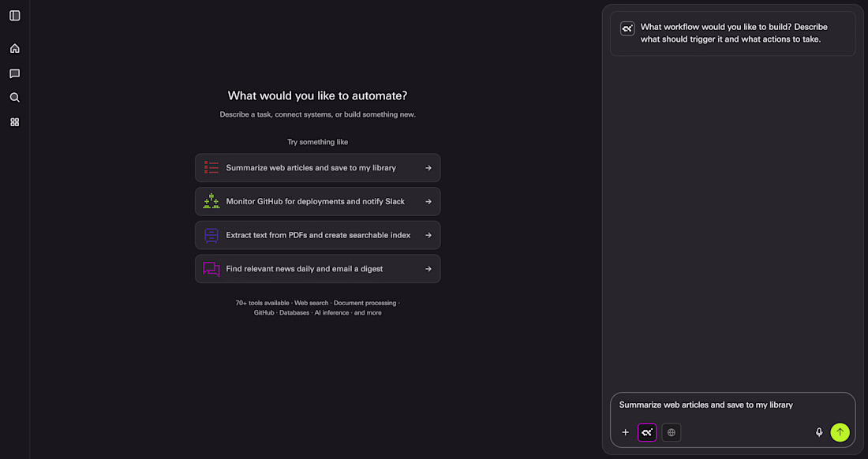This screenshot has width=868, height=459.
Task: Send the message with arrow button
Action: [x=840, y=432]
